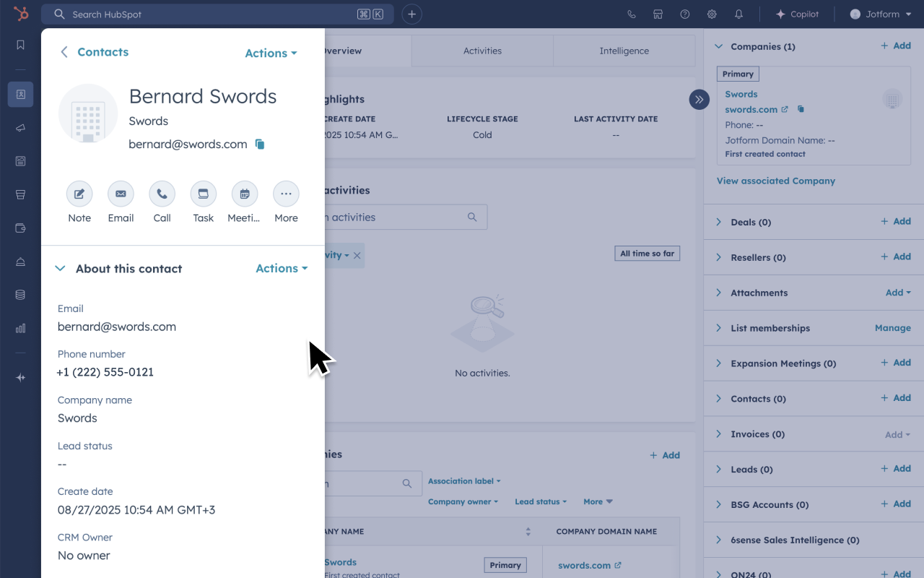This screenshot has width=924, height=578.
Task: Open the Jotform account dropdown
Action: [x=880, y=14]
